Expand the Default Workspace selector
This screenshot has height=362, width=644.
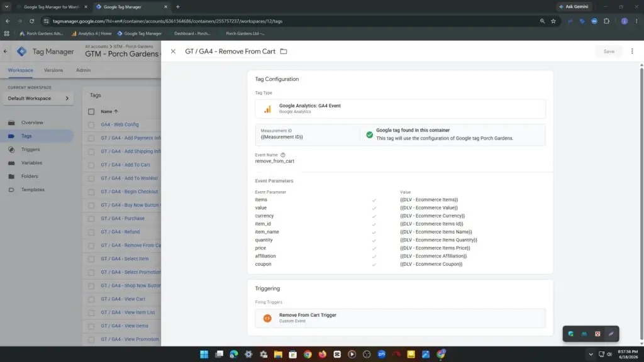(38, 99)
